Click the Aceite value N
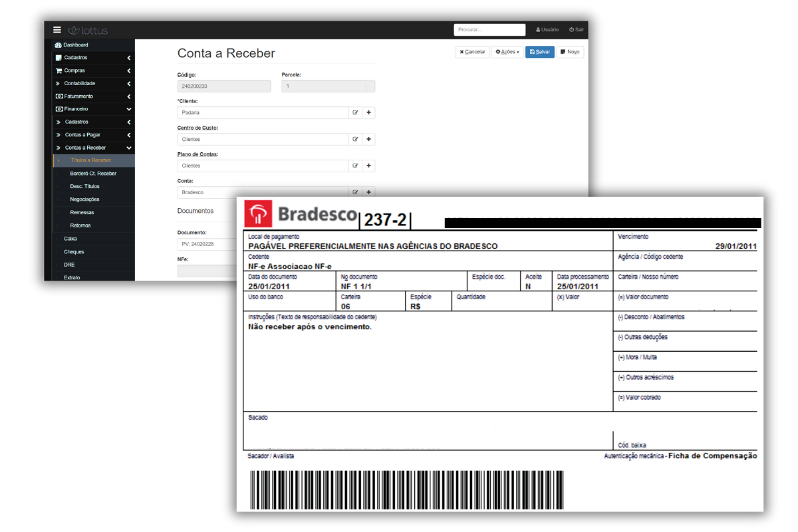Screen dimensions: 798x532 528,287
